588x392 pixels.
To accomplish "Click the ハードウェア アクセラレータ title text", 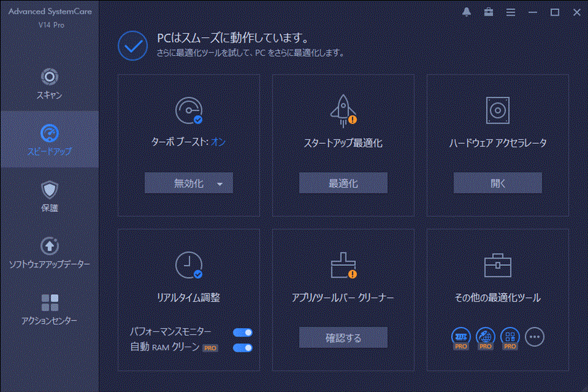I will pyautogui.click(x=498, y=143).
